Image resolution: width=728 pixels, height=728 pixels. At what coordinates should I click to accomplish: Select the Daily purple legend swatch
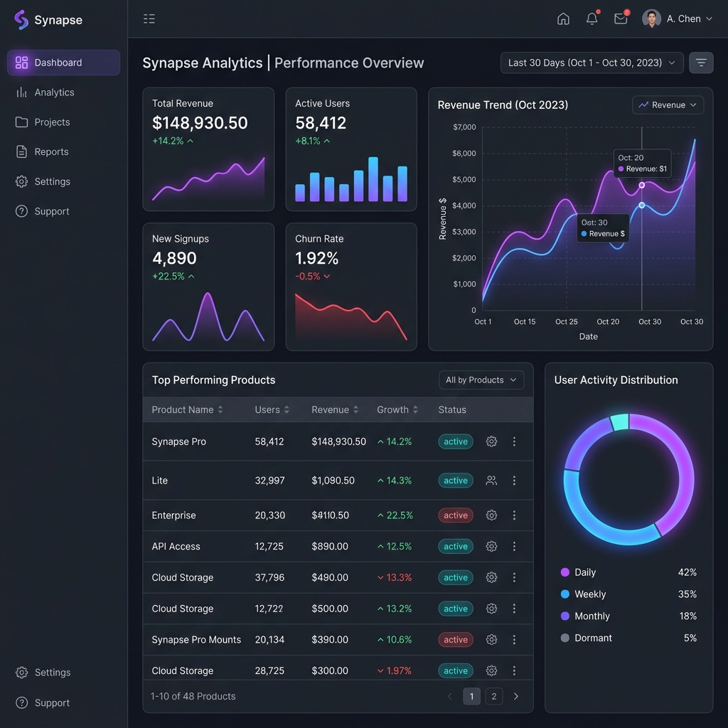(x=565, y=572)
